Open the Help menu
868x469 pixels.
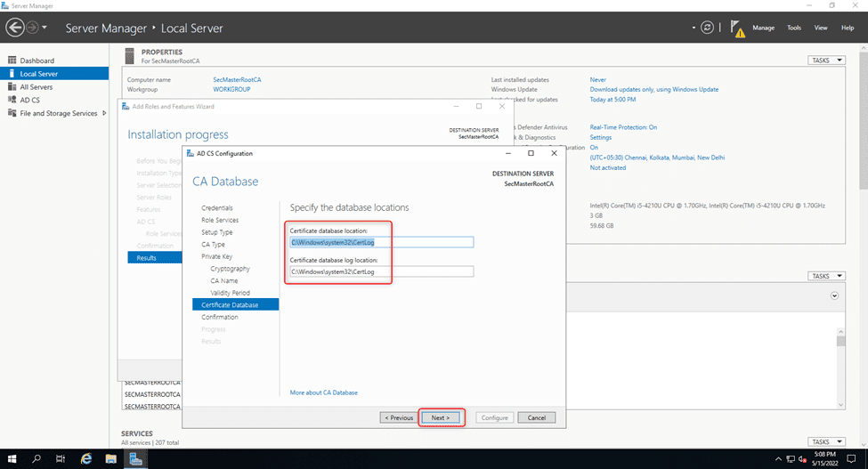click(x=848, y=28)
